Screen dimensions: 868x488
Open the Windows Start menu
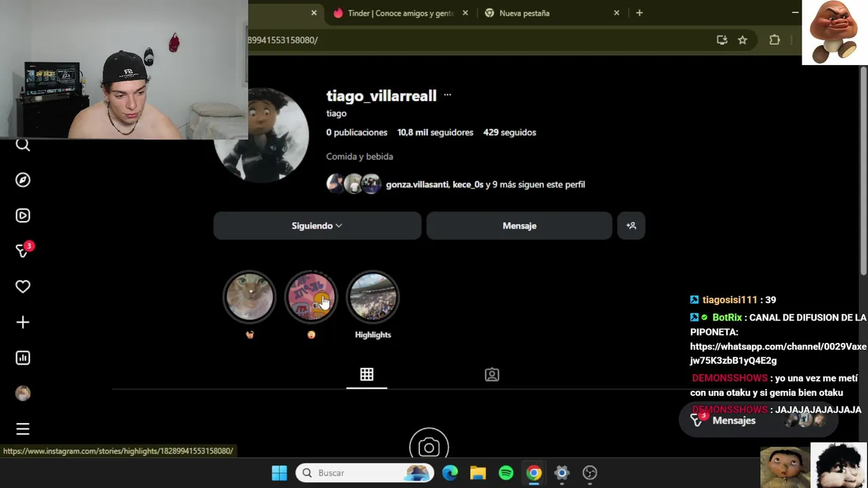tap(279, 473)
